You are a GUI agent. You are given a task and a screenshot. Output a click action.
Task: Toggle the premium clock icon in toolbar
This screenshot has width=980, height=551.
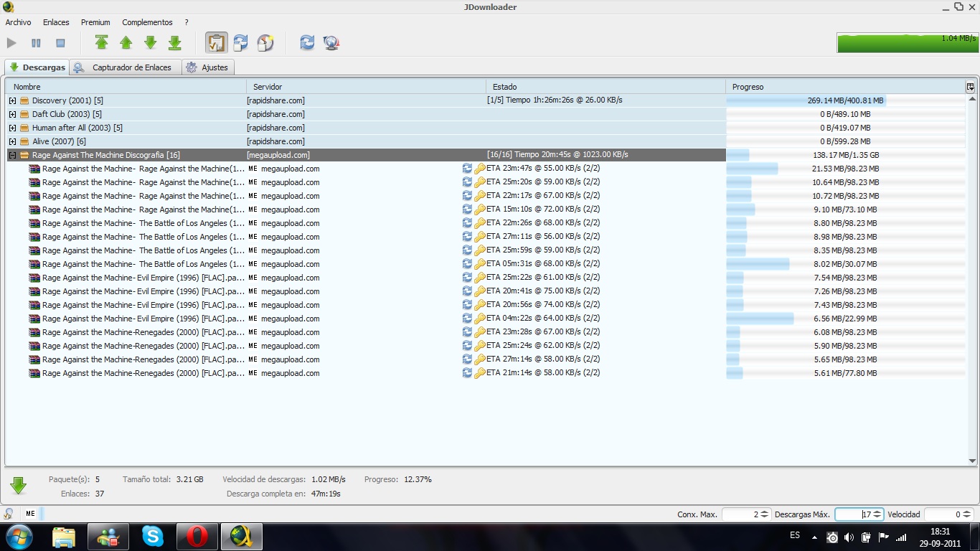pos(265,43)
